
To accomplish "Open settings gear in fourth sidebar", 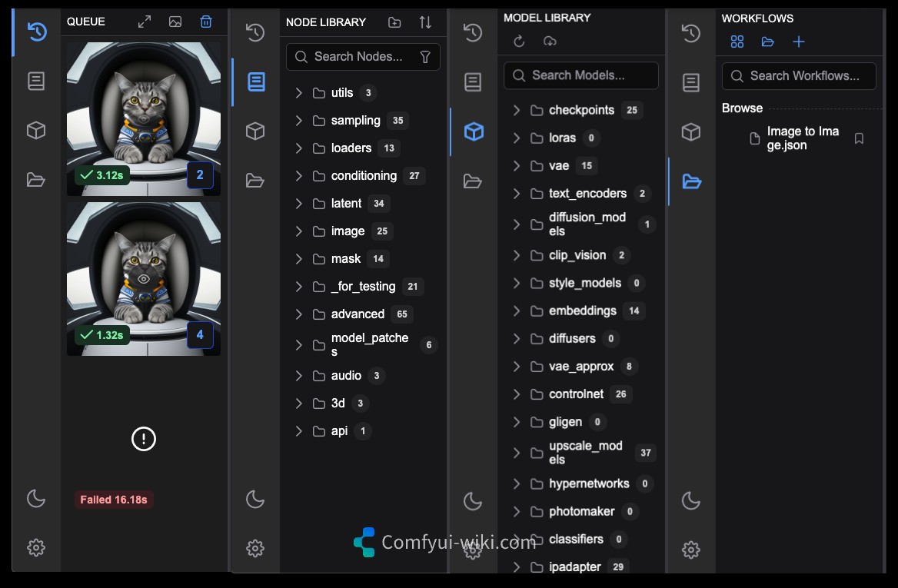I will click(691, 550).
